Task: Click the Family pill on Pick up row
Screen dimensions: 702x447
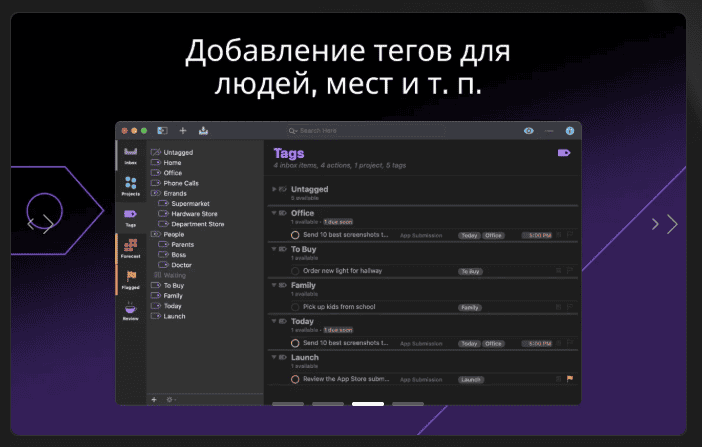Action: click(x=470, y=307)
